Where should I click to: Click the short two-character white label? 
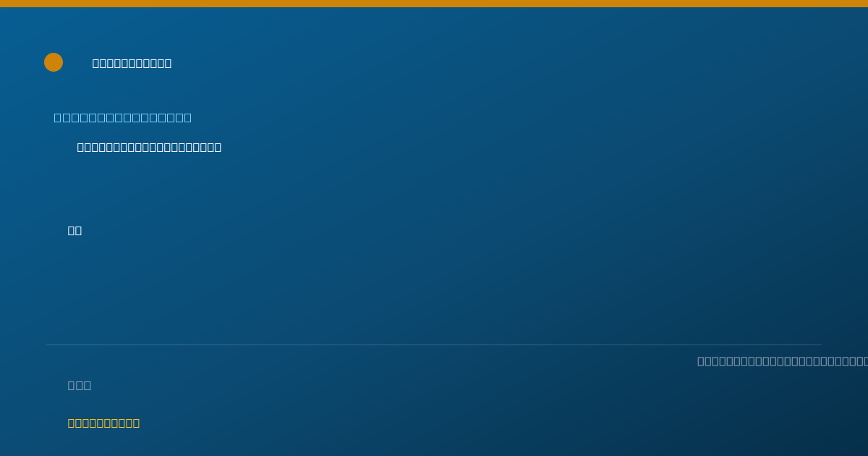pos(75,230)
